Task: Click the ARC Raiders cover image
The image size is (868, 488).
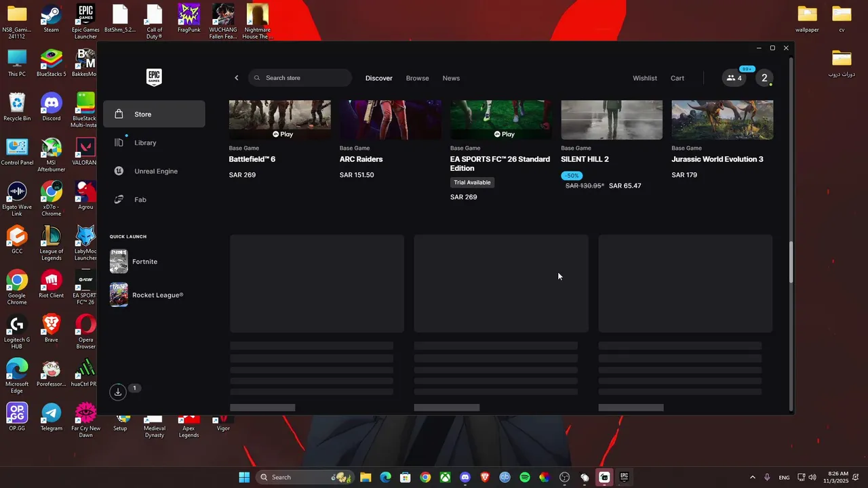Action: pyautogui.click(x=391, y=120)
